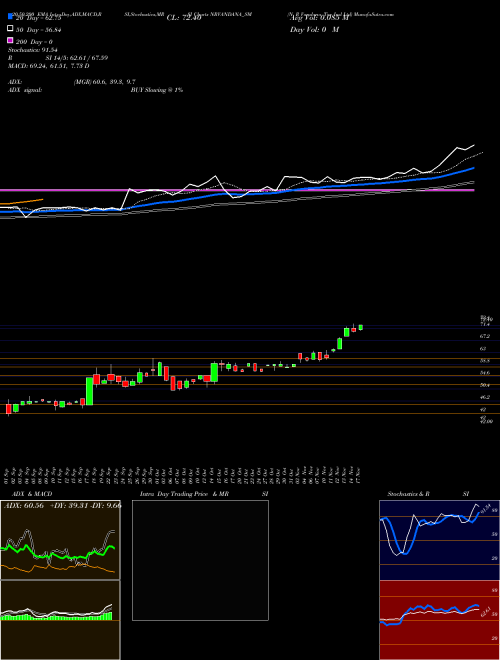500x660 pixels.
Task: Click the 'BUY Slowing @ 1%' signal text
Action: point(157,90)
